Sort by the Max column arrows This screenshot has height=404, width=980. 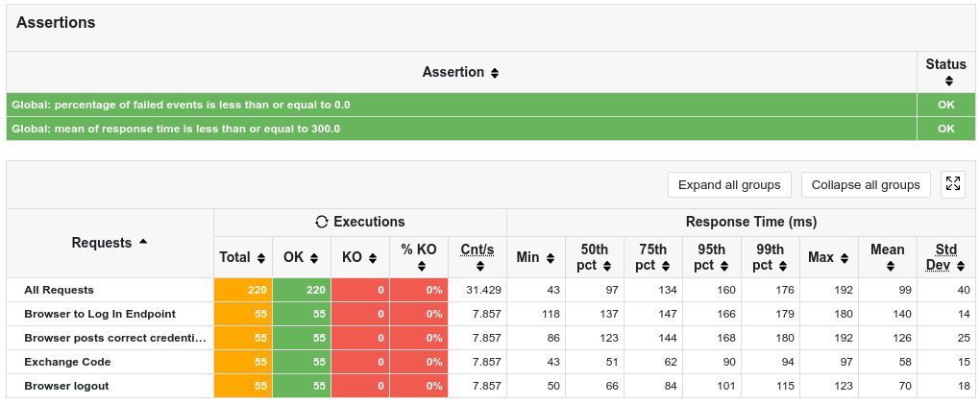pos(844,257)
